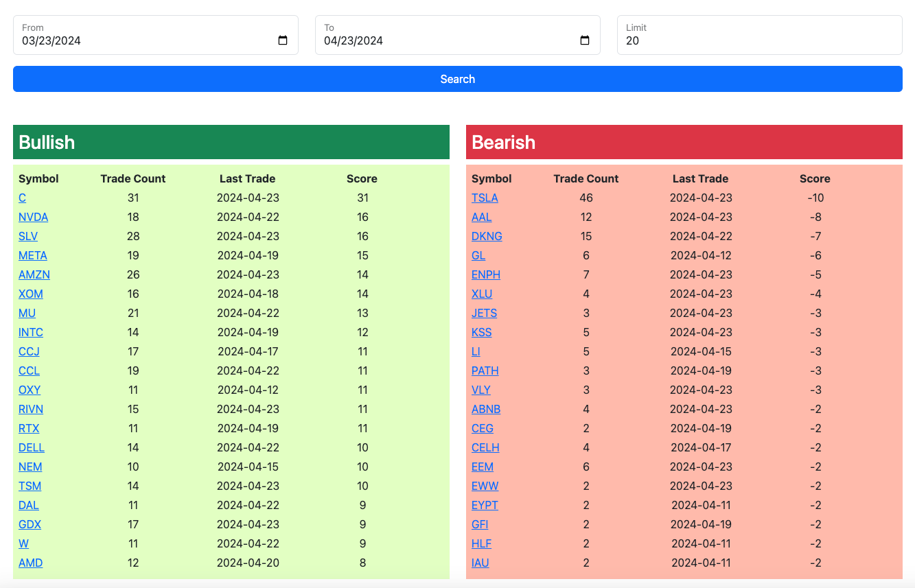Click the Bullish green header
Screen dimensions: 915x588
(231, 142)
